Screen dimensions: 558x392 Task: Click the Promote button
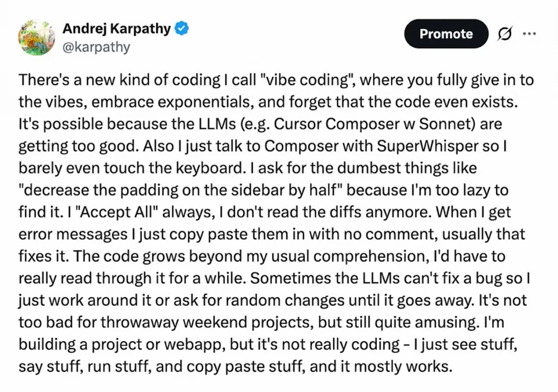click(446, 33)
